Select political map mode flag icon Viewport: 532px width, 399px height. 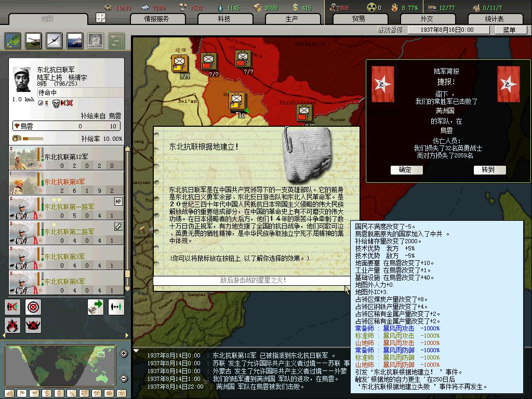22,394
